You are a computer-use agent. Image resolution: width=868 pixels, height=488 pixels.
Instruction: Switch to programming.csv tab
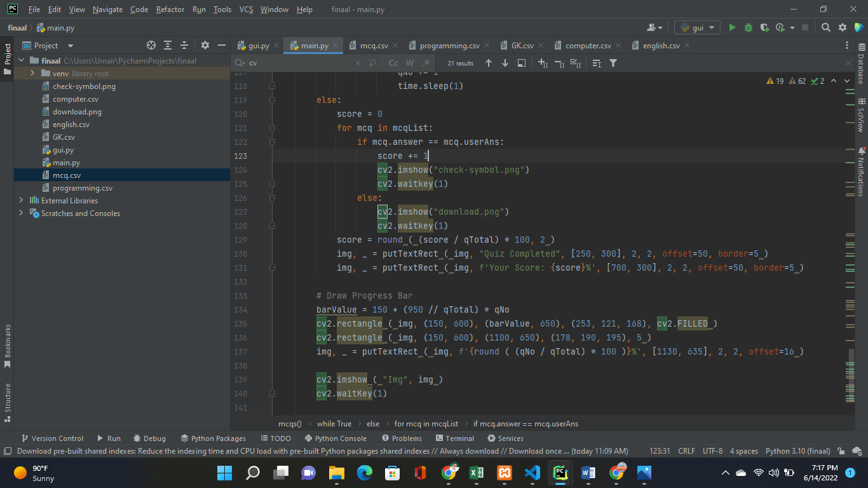coord(449,45)
